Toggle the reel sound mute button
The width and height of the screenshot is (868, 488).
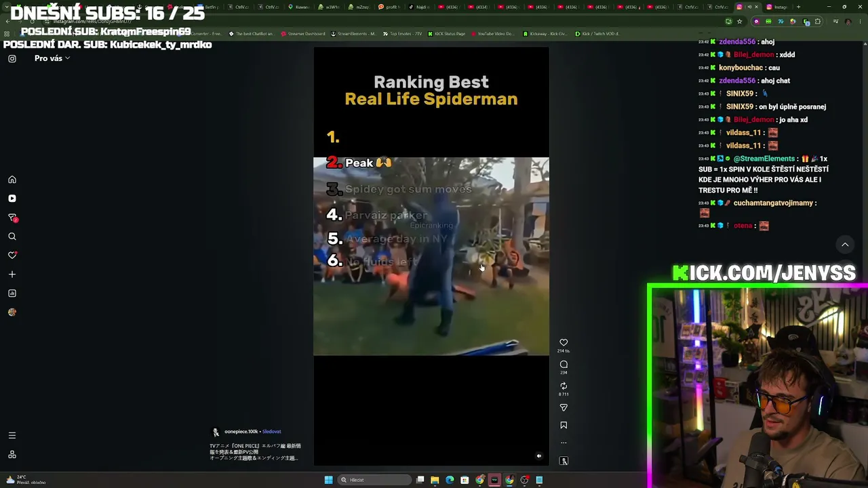click(539, 456)
